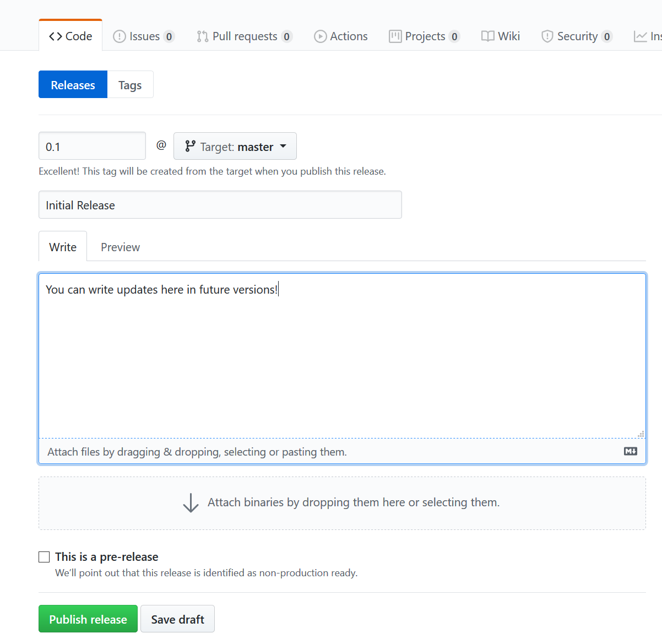
Task: Select the Security shield icon
Action: [x=547, y=36]
